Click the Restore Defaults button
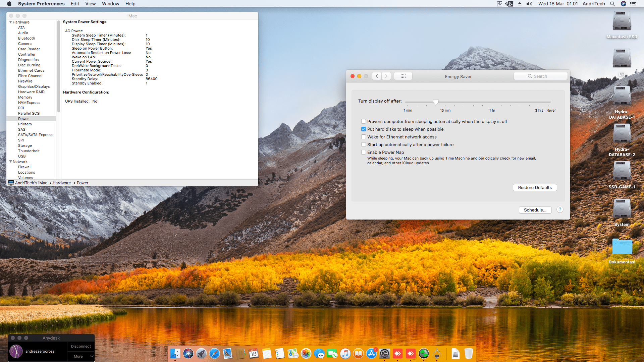 [534, 187]
